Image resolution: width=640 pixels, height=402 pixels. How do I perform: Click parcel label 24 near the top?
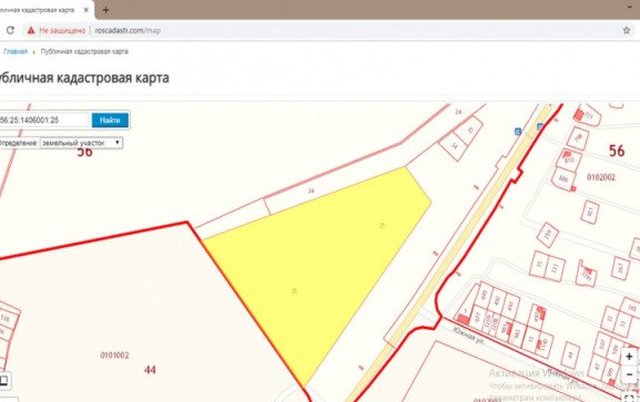[x=458, y=111]
